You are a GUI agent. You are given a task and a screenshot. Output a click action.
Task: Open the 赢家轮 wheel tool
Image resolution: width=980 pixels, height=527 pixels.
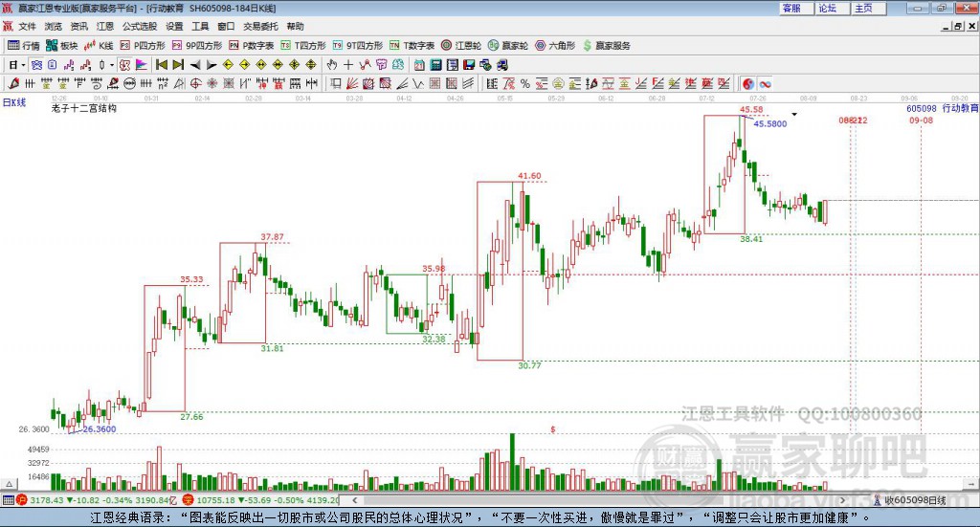click(508, 46)
